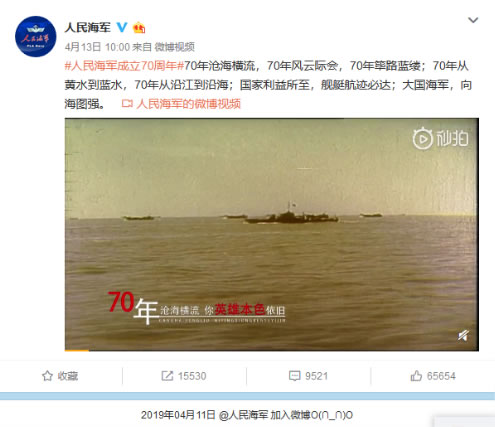The image size is (495, 427).
Task: Click @人民海军 mention in footer
Action: tap(244, 415)
